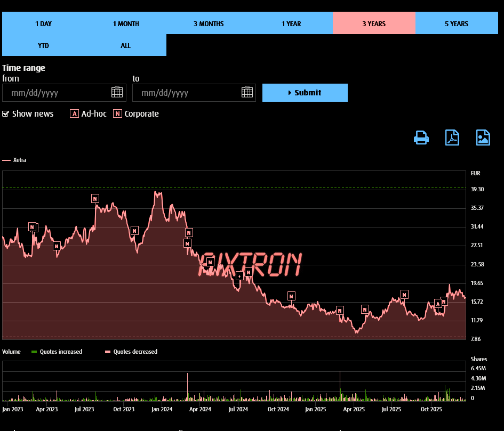Screen dimensions: 504x431
Task: Open the Ad-hoc marker near Oct 2025
Action: (438, 304)
